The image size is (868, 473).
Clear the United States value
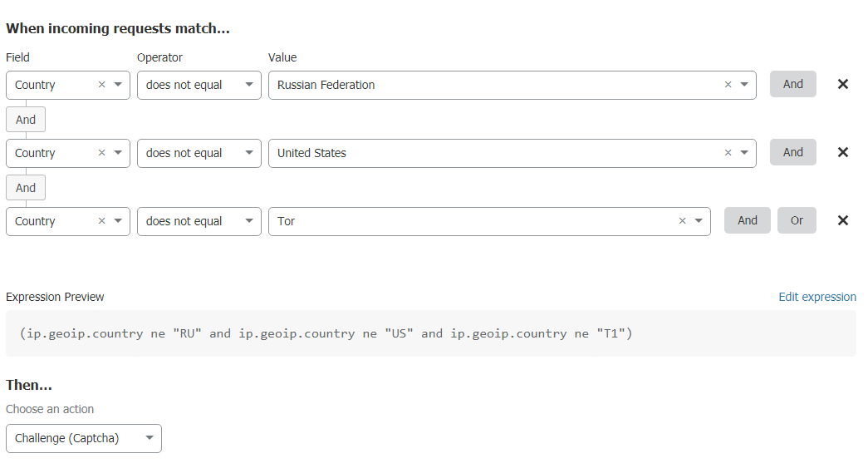click(728, 153)
